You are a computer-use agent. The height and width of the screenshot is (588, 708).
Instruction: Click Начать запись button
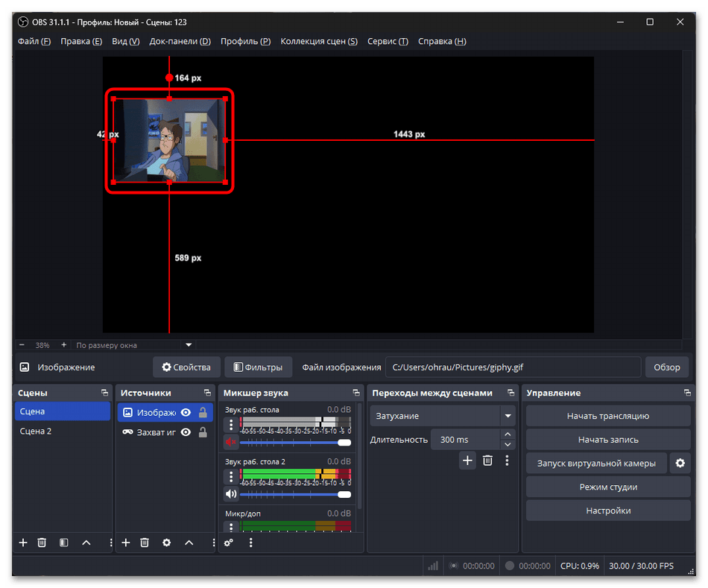coord(607,440)
